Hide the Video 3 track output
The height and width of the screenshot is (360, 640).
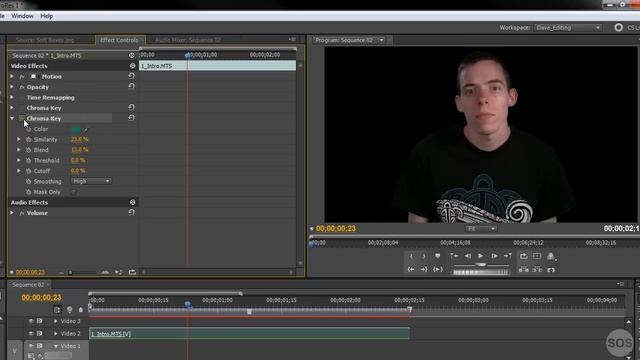click(x=31, y=321)
